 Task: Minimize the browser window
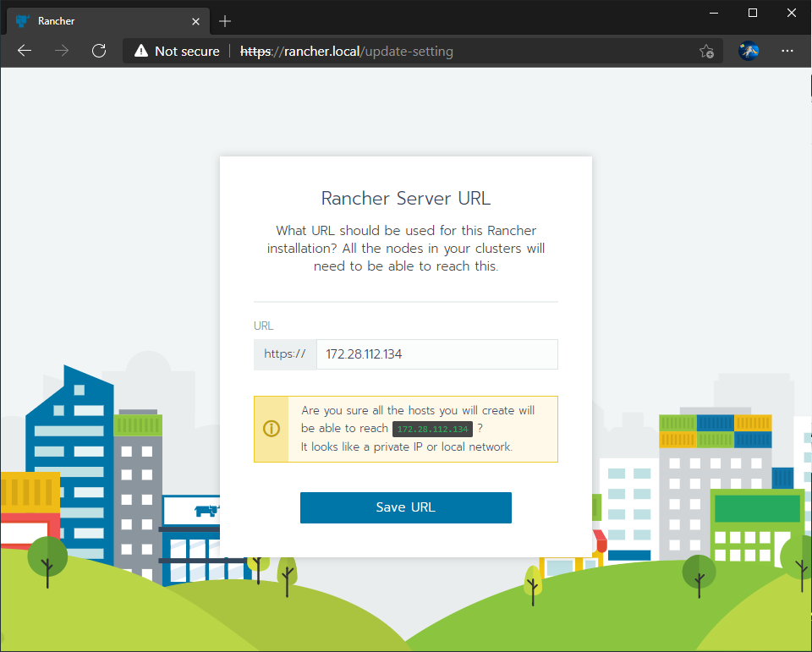point(714,13)
